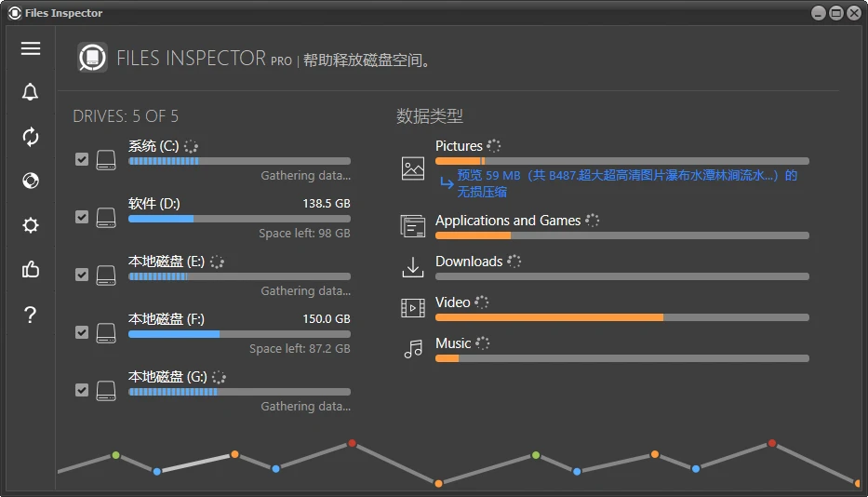Open the Downloads data type

point(469,262)
